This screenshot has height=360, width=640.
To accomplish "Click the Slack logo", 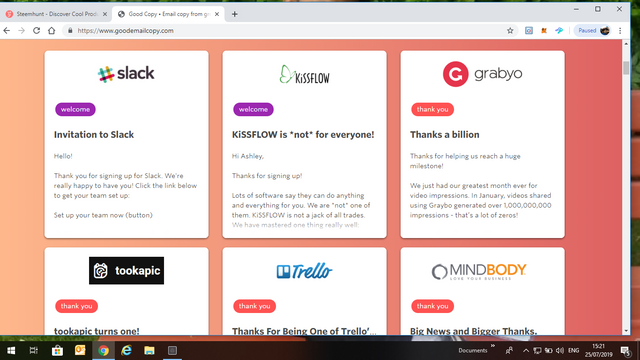I will click(x=126, y=74).
